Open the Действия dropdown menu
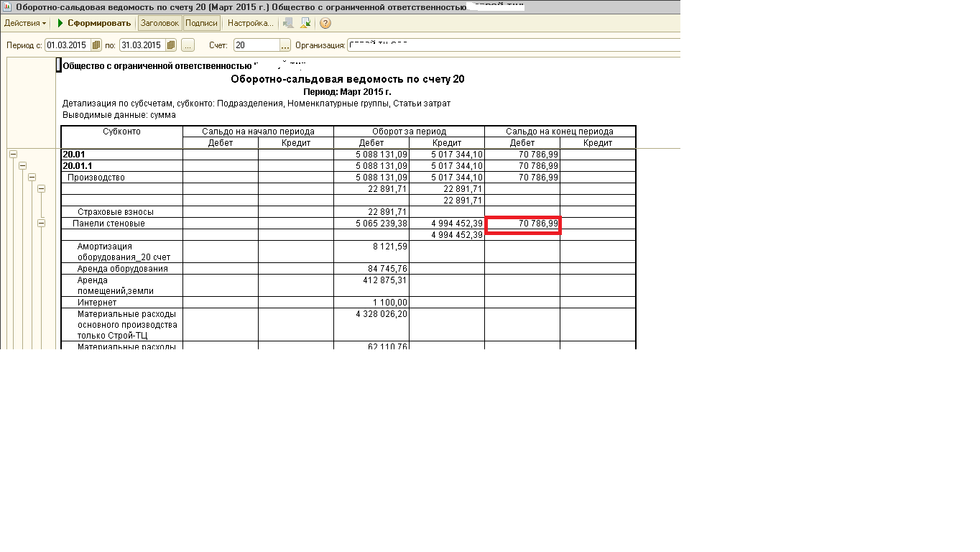Viewport: 980px width, 552px height. (x=25, y=23)
